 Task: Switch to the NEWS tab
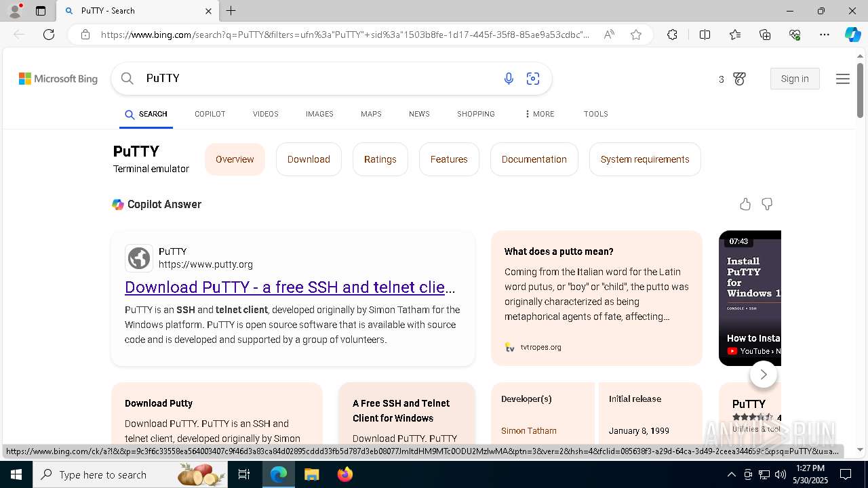click(x=419, y=114)
